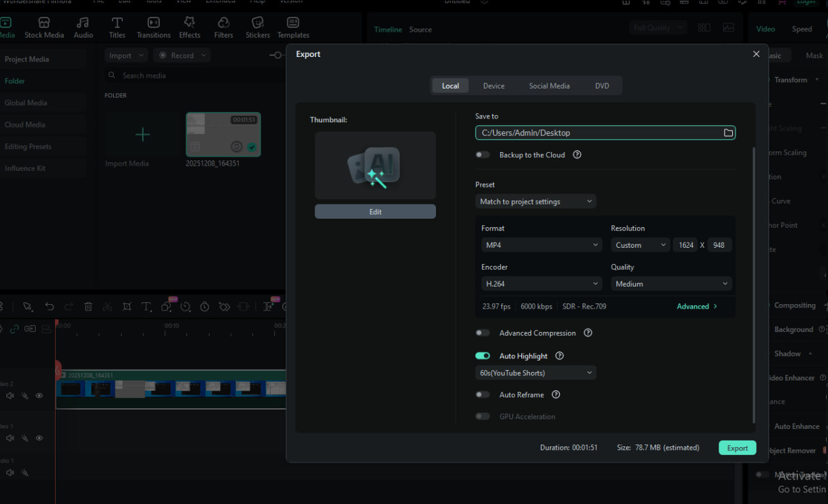828x504 pixels.
Task: Click the resolution width field 1624
Action: point(686,245)
